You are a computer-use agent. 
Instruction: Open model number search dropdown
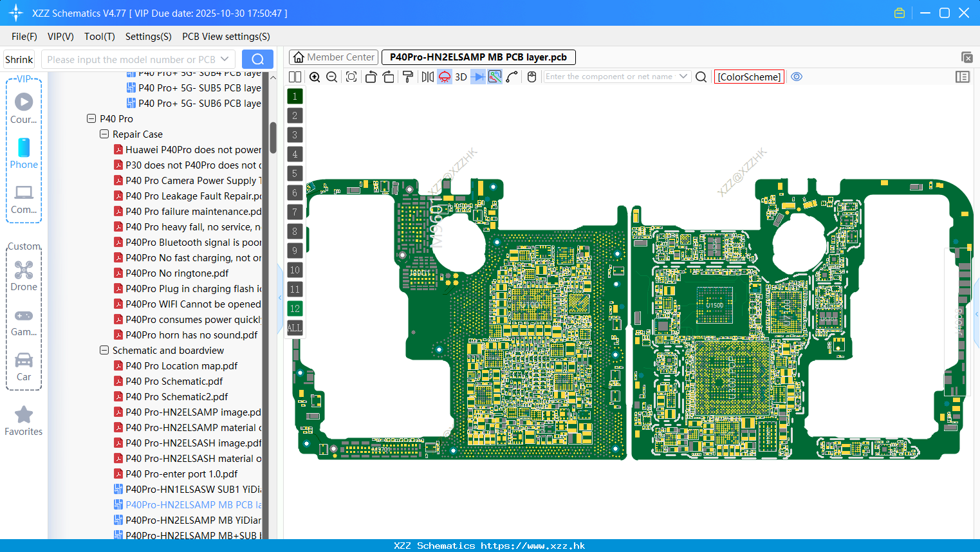(225, 59)
